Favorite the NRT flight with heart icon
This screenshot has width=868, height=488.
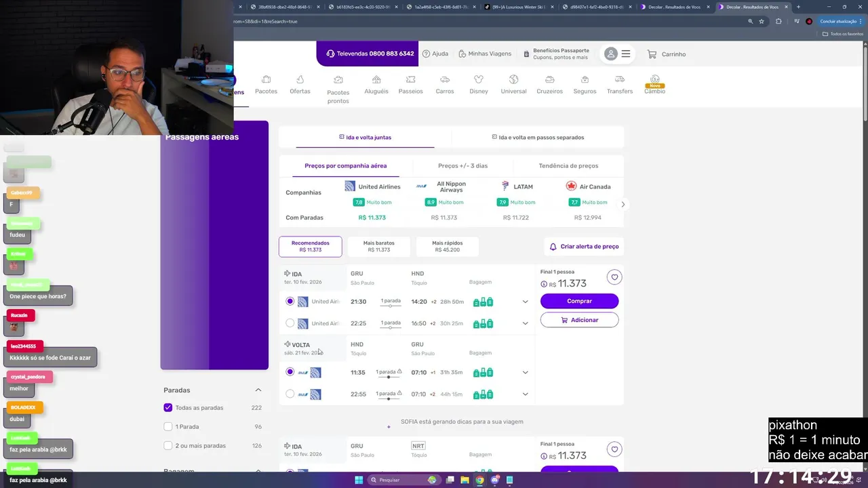[614, 449]
